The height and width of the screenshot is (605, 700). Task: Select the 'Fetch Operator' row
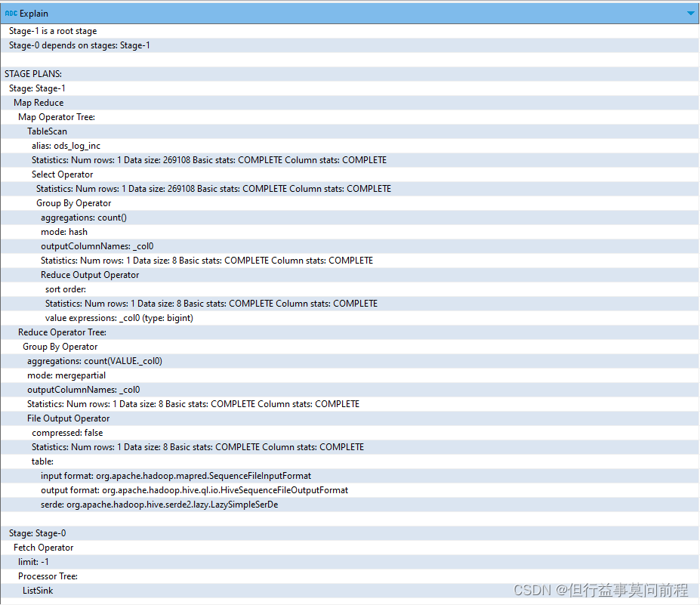click(x=350, y=548)
